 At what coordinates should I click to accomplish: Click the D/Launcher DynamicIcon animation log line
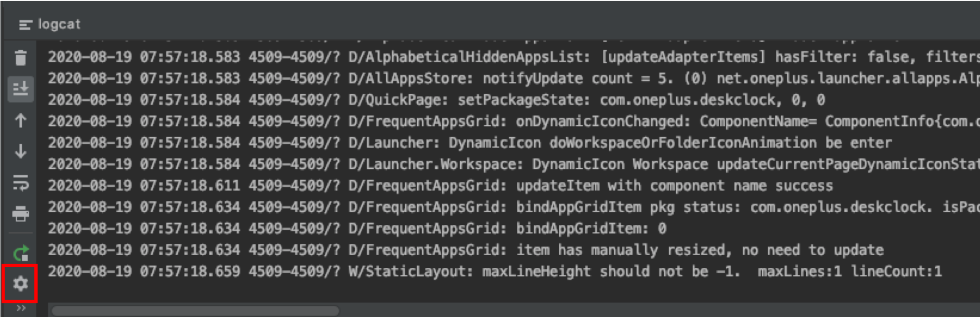470,142
